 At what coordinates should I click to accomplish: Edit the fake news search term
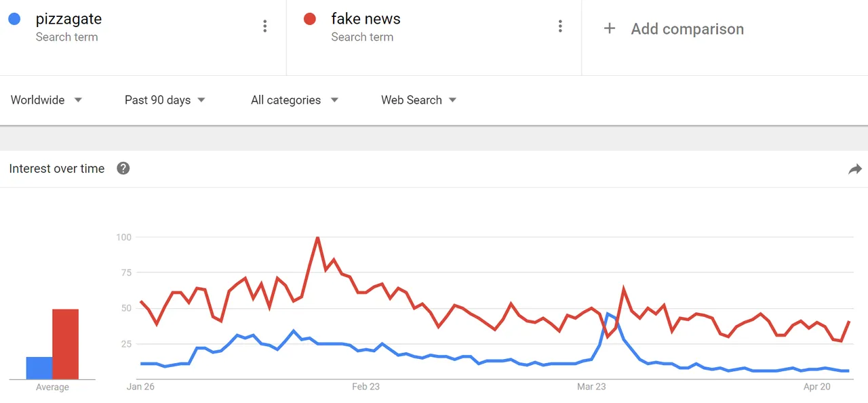click(366, 19)
